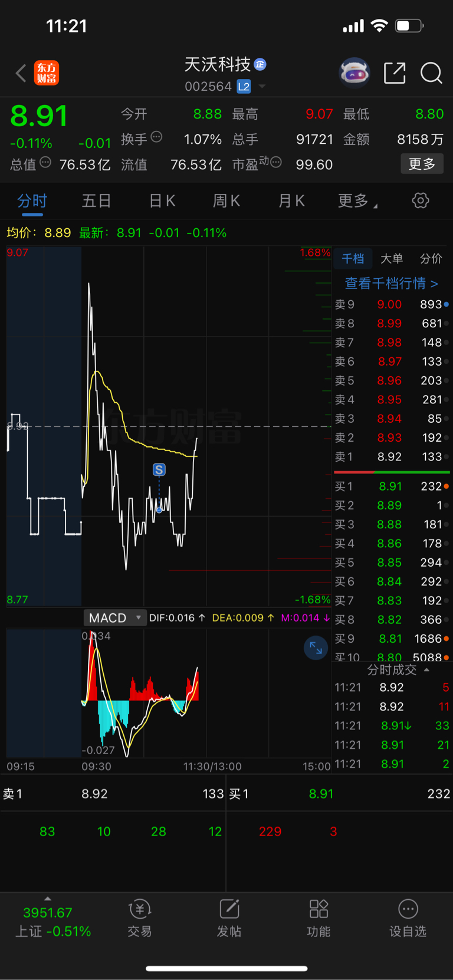Switch to the 五日 tab
453x980 pixels.
[96, 200]
